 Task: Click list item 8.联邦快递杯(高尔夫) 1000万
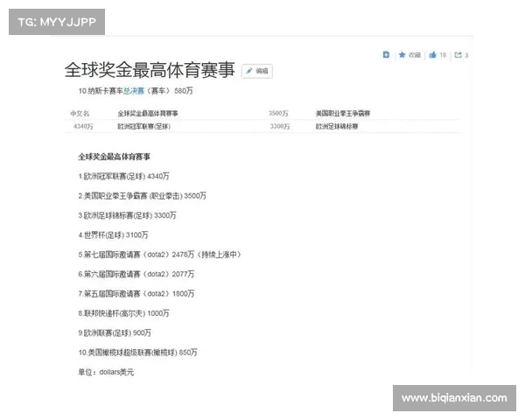124,313
